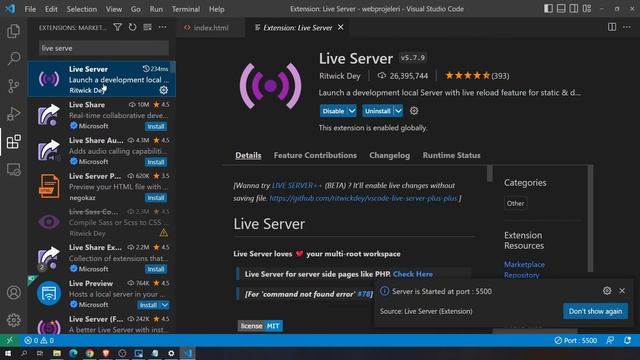Open the Run menu
The image size is (640, 360).
click(x=156, y=9)
